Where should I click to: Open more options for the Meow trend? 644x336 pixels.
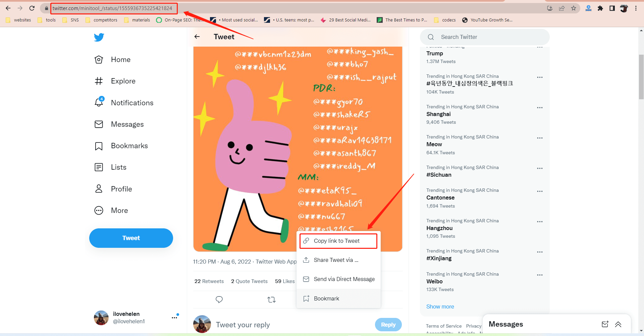(540, 138)
